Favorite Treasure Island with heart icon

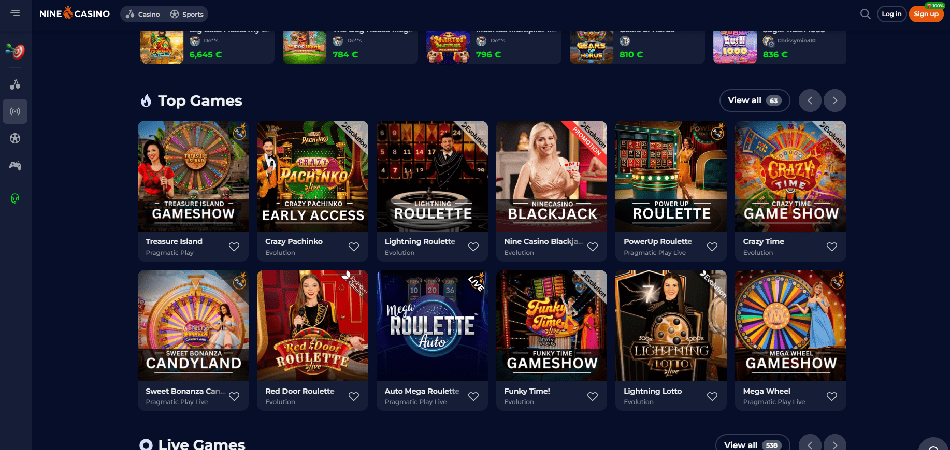(x=234, y=247)
